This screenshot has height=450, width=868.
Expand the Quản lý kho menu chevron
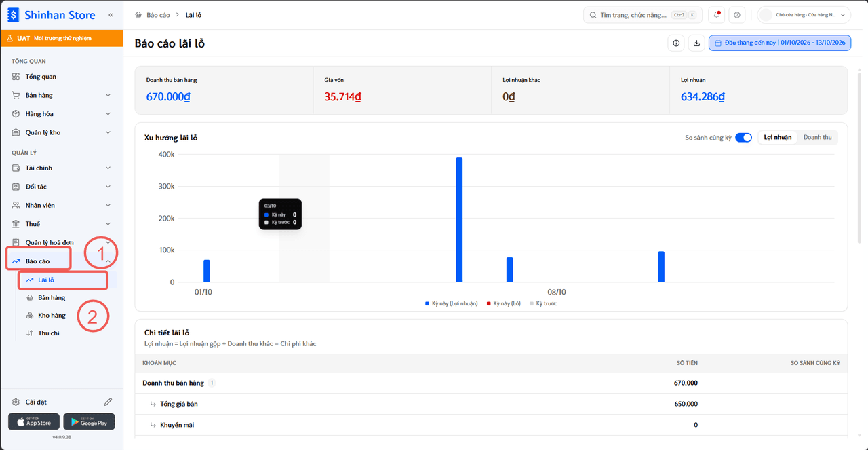click(x=108, y=133)
